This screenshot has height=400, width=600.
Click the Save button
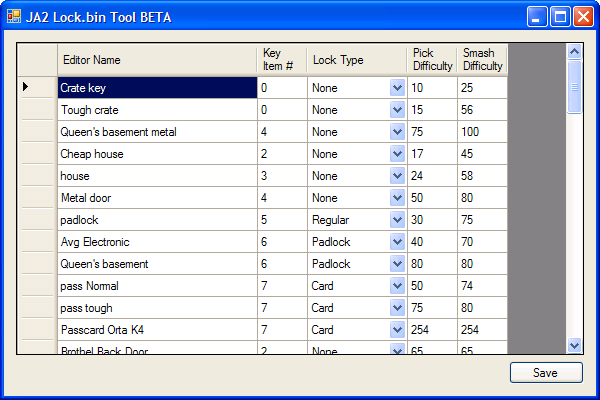point(545,372)
